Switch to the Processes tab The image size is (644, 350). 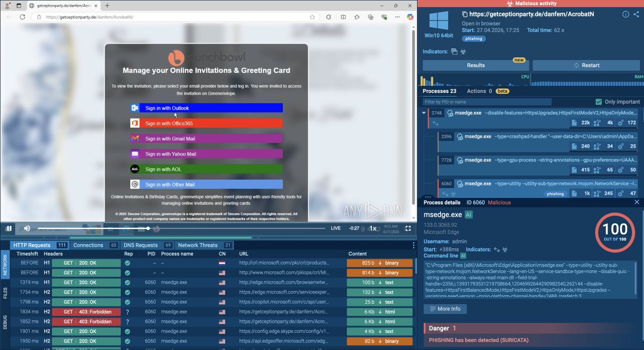point(439,91)
